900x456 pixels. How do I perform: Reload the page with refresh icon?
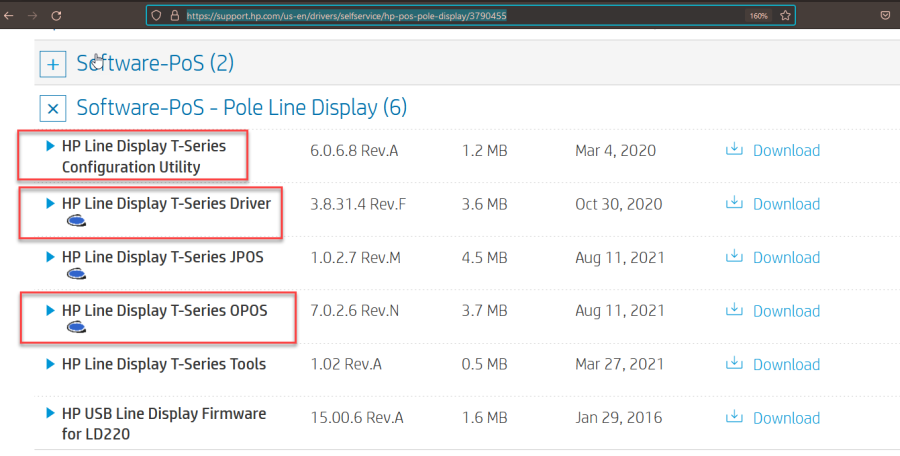point(56,16)
